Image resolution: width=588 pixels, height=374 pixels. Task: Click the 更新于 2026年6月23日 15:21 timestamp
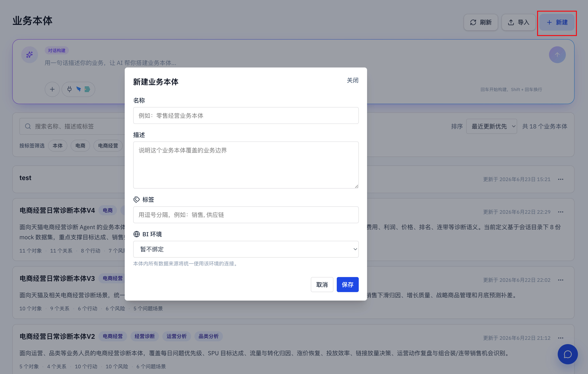pos(517,179)
